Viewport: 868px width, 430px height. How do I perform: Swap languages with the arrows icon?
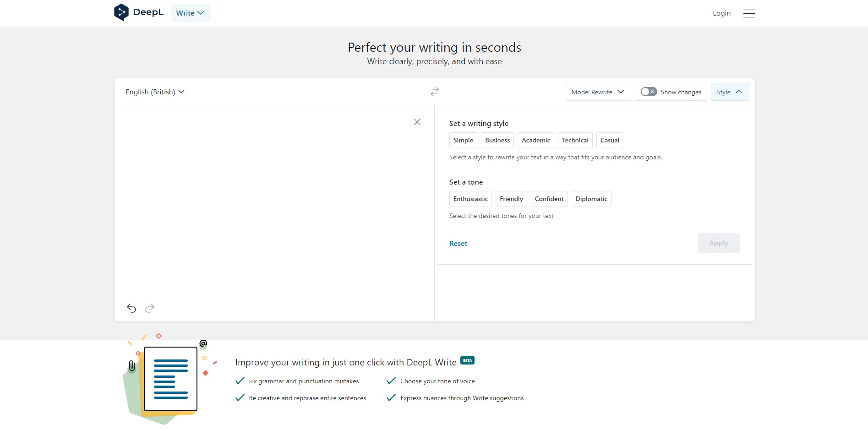[435, 92]
